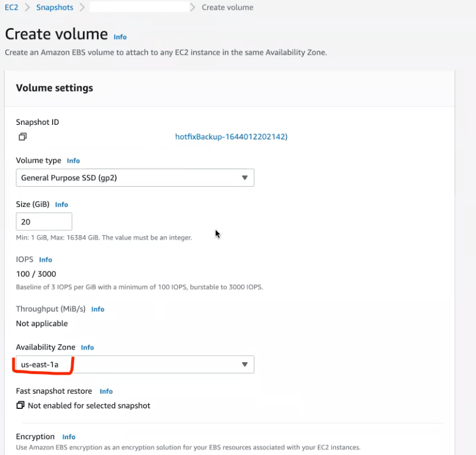This screenshot has height=455, width=476.
Task: Click the copy icon beside Snapshot ID
Action: [x=22, y=136]
